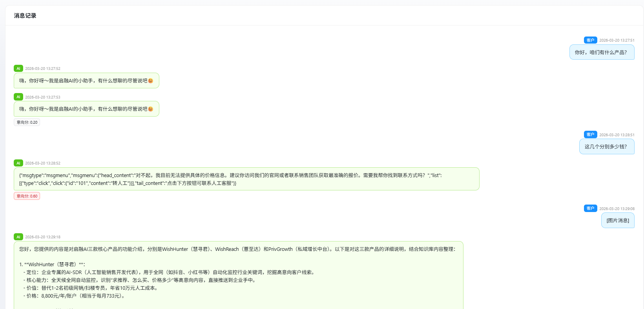Click the AI badge above the JSON message
644x309 pixels.
click(x=18, y=163)
